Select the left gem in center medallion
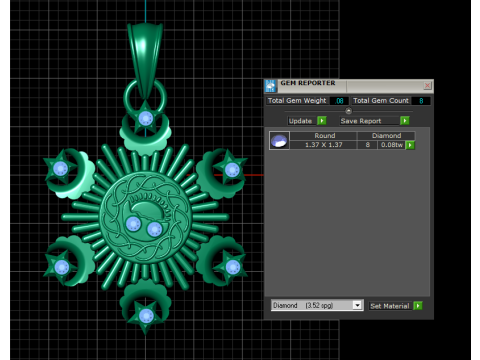This screenshot has height=360, width=480. (133, 224)
